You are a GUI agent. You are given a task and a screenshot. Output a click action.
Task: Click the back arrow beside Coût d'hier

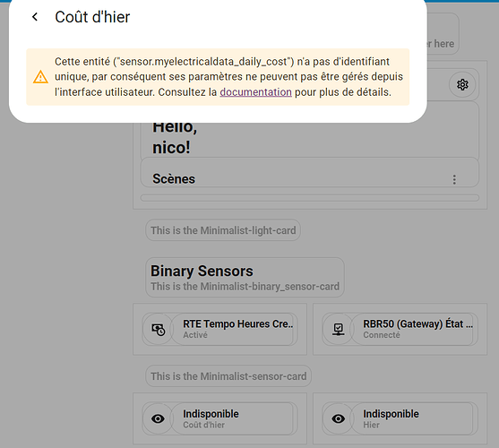pyautogui.click(x=35, y=17)
